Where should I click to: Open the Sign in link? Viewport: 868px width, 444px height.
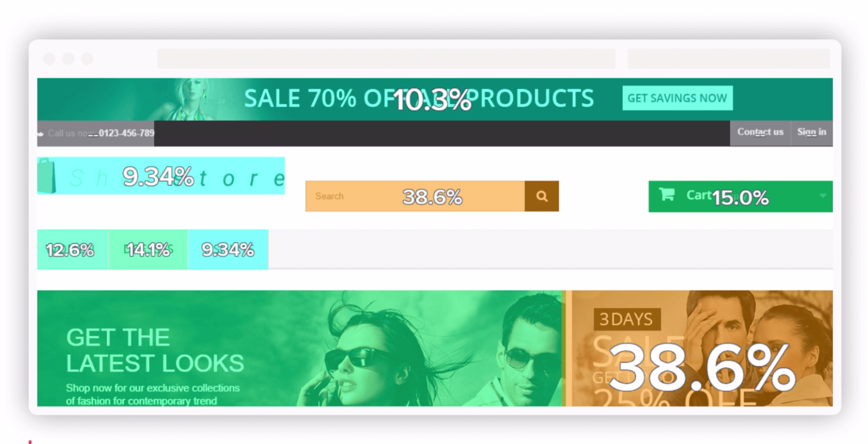tap(811, 132)
